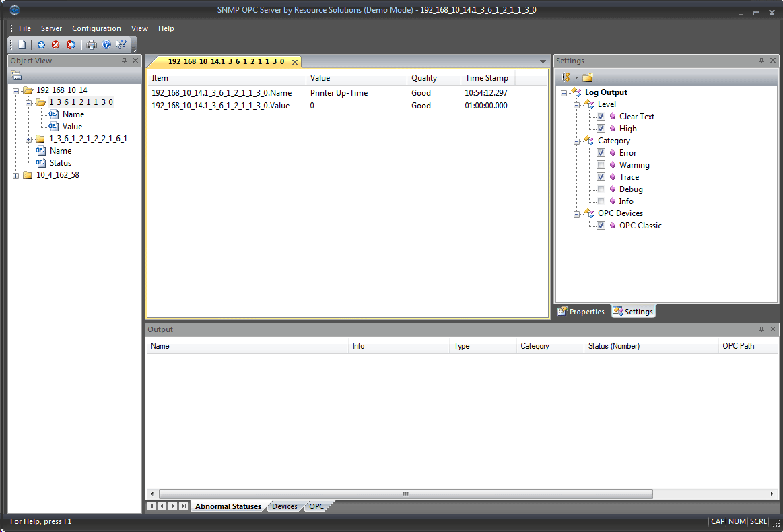Viewport: 783px width, 532px height.
Task: Click the Object View panel toolbar icon
Action: 17,75
